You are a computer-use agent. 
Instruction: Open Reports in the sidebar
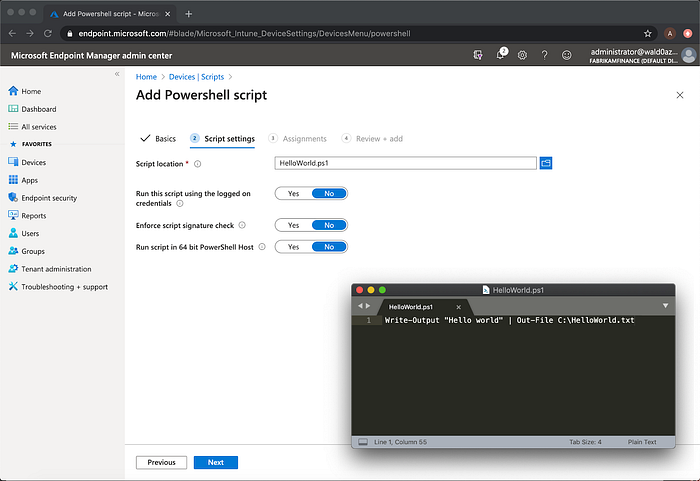point(27,216)
